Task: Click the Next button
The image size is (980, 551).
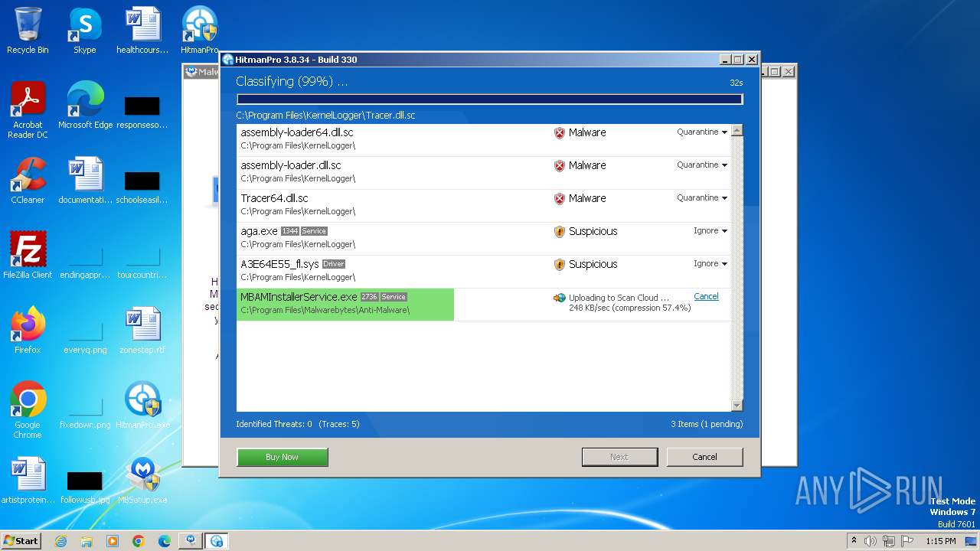Action: [619, 457]
